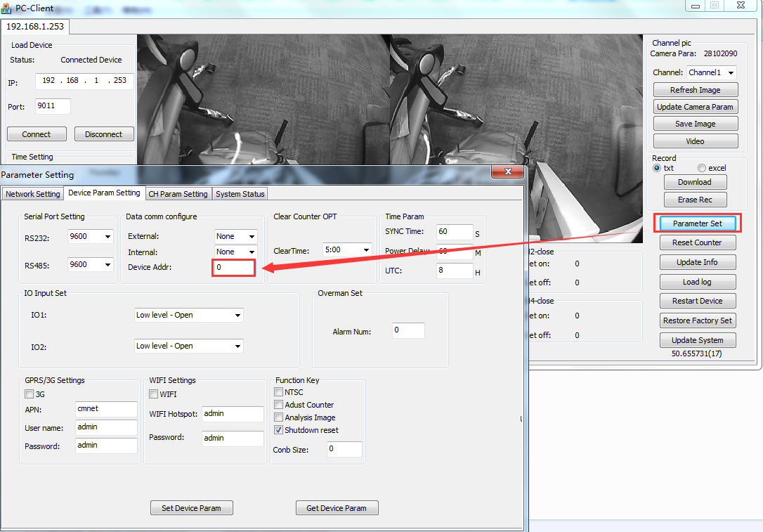Uncheck Shutdown reset checkbox
Viewport: 763px width, 532px height.
tap(279, 430)
